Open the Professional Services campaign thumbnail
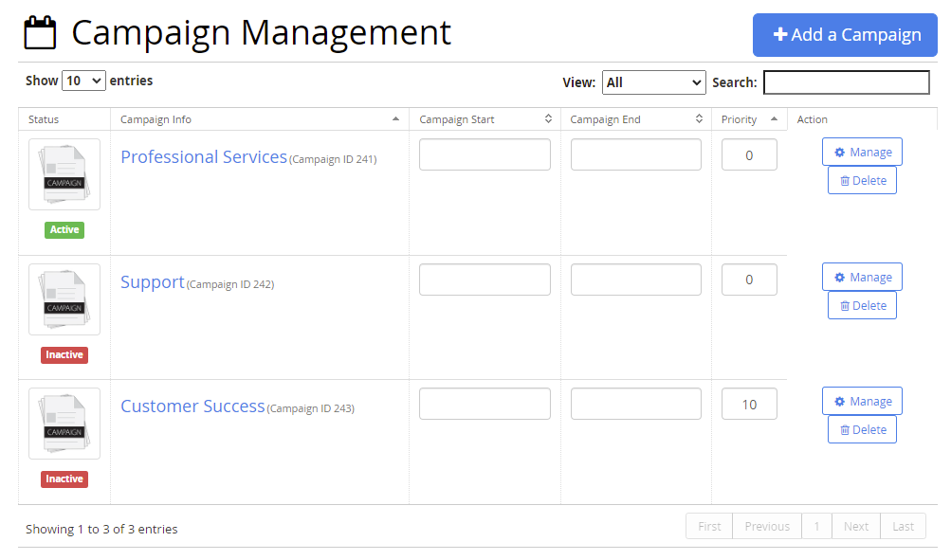 64,174
